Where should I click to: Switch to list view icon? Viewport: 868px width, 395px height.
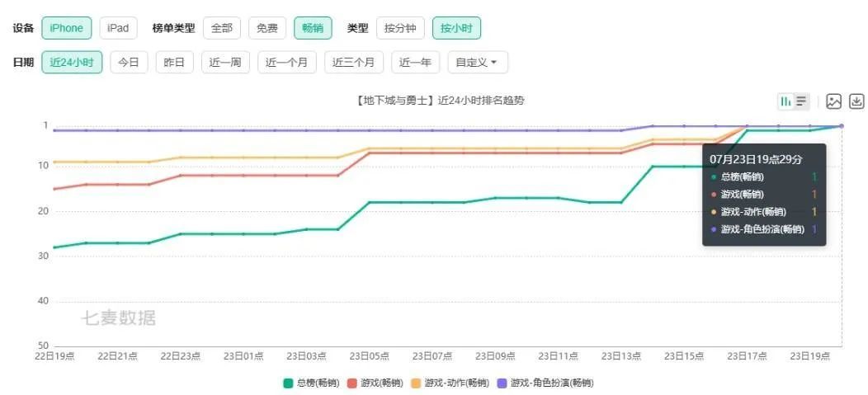coord(801,101)
